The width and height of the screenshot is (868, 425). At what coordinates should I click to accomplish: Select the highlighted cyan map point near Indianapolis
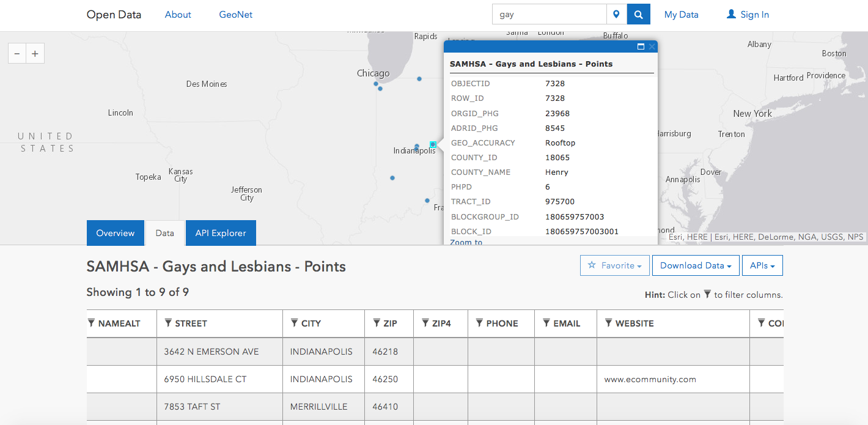pos(433,144)
